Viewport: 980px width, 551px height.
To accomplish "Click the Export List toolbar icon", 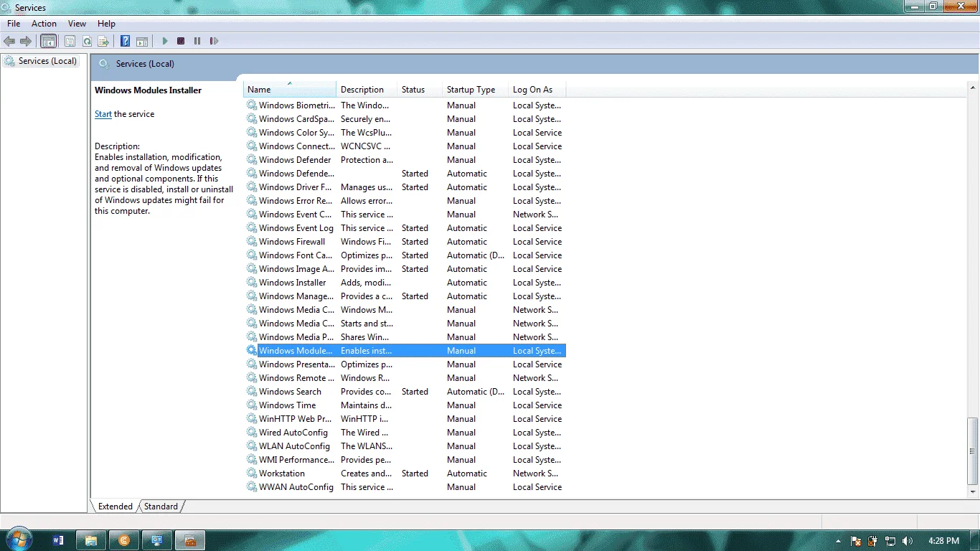I will pyautogui.click(x=103, y=42).
